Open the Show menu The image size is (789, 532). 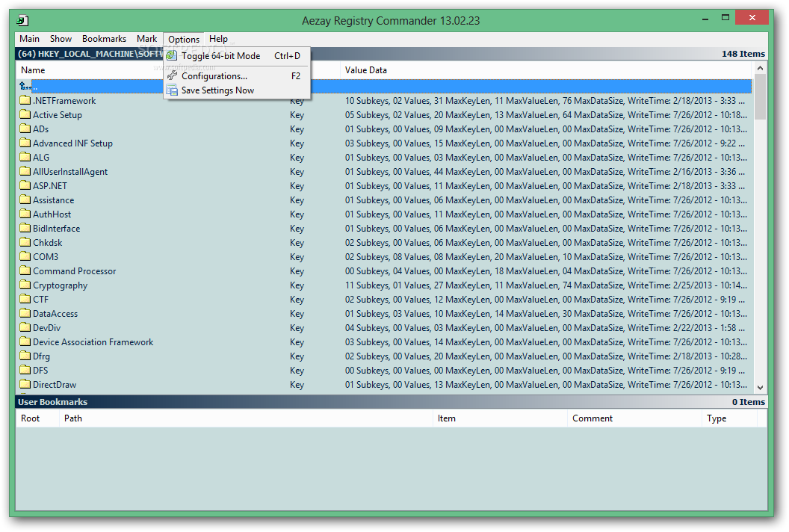pyautogui.click(x=61, y=39)
